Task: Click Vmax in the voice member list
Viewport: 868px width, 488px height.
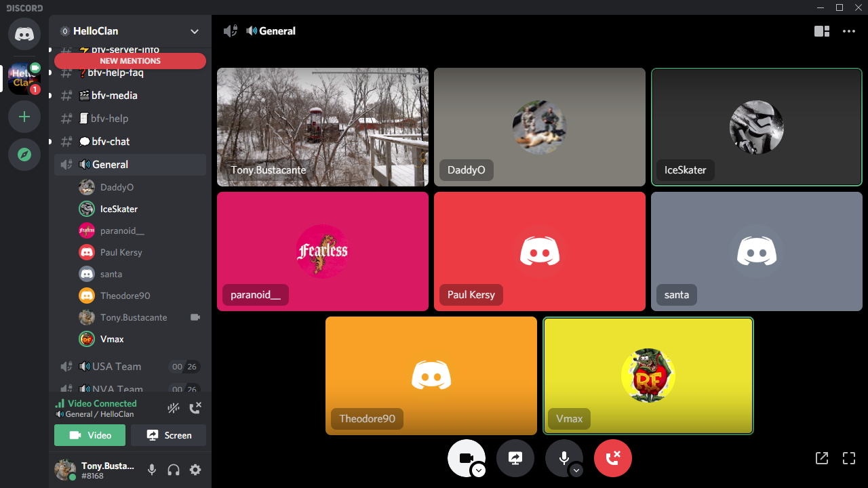Action: click(x=141, y=339)
